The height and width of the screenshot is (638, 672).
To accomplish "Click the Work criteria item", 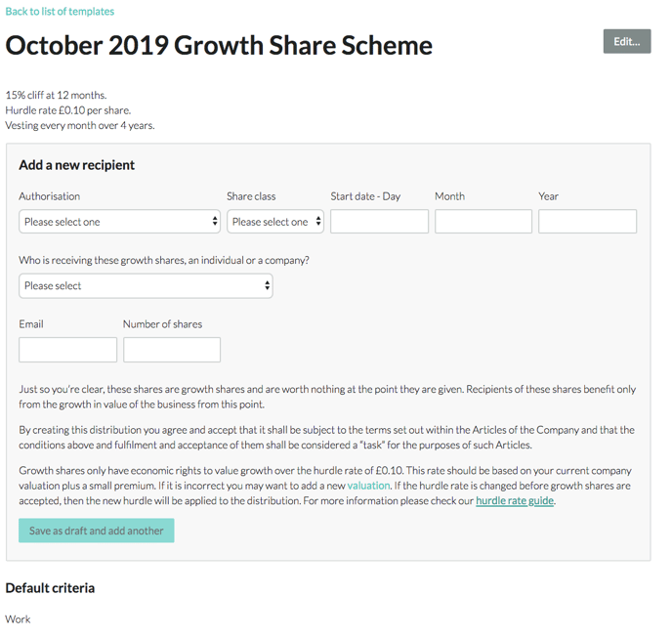I will [18, 619].
